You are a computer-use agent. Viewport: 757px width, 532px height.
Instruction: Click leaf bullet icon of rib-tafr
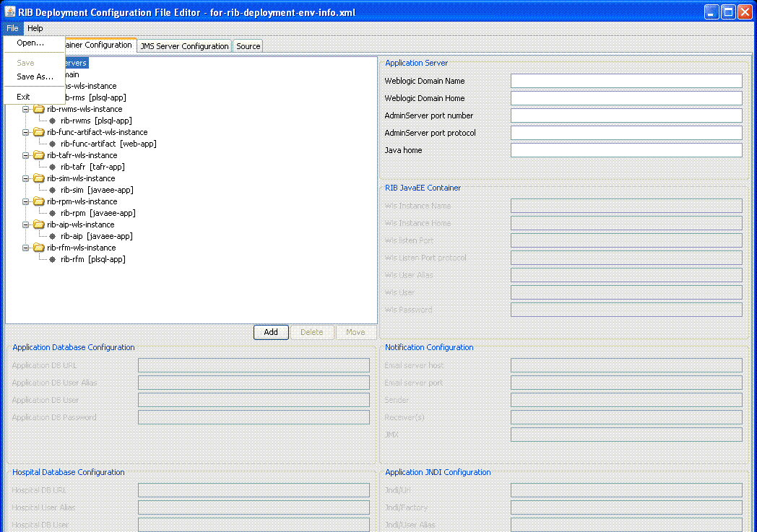click(53, 167)
